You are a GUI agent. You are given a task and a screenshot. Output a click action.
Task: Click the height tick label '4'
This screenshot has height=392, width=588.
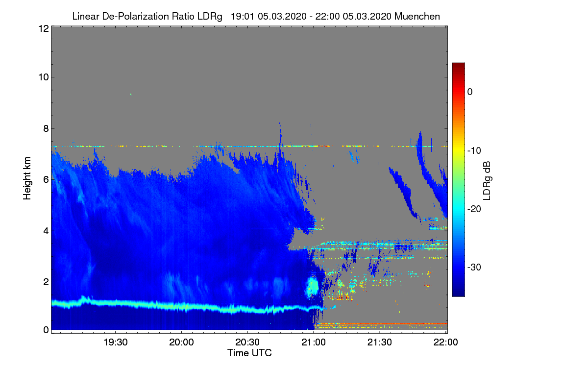coord(45,230)
